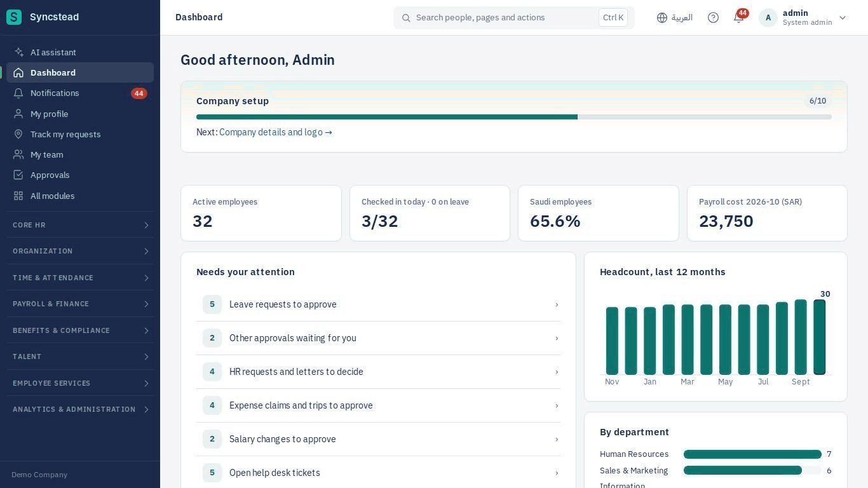The width and height of the screenshot is (868, 488).
Task: Expand the EMPLOYEE SERVICES section
Action: pyautogui.click(x=80, y=383)
